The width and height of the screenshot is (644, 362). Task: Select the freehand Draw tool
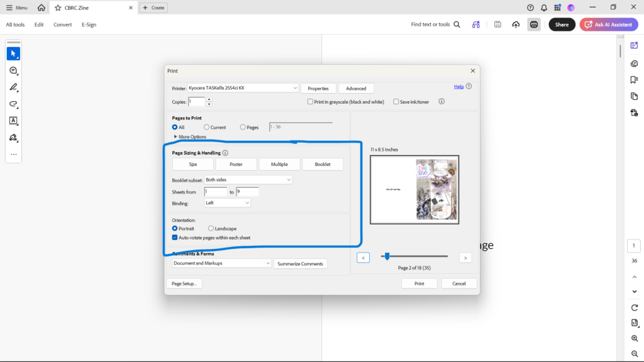click(13, 104)
